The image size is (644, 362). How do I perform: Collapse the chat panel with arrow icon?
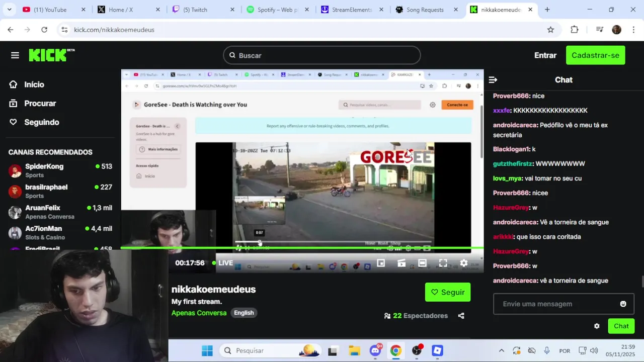tap(493, 80)
